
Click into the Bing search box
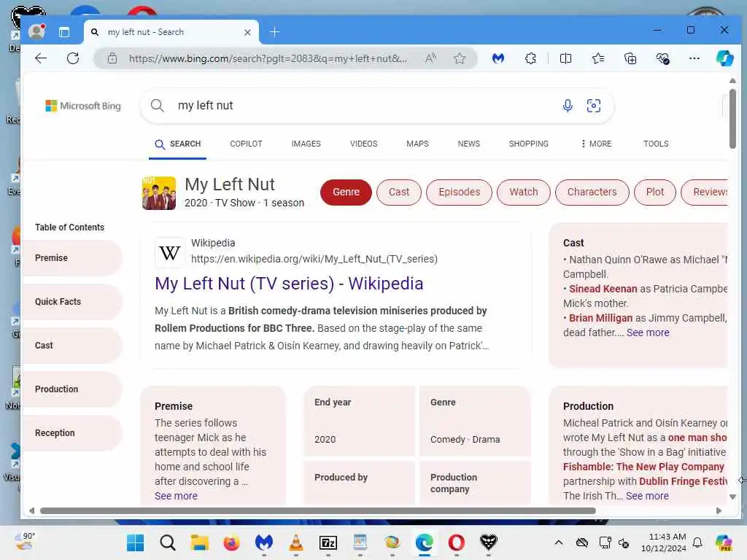click(376, 106)
